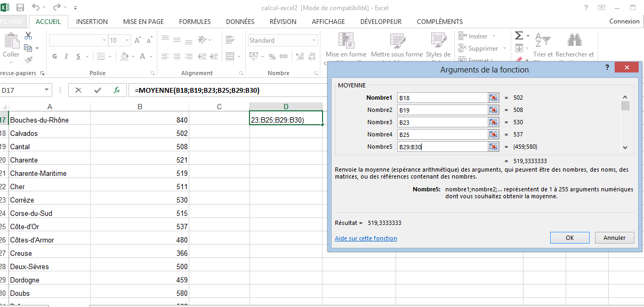This screenshot has height=307, width=644.
Task: Open the Supprimer dropdown arrow
Action: point(504,49)
